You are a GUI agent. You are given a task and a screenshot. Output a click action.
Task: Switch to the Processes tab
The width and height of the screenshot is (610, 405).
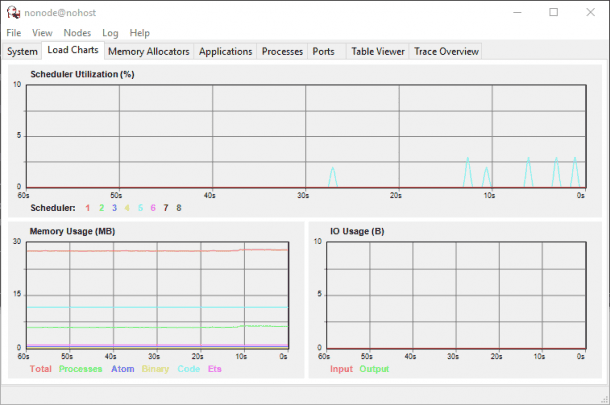282,51
